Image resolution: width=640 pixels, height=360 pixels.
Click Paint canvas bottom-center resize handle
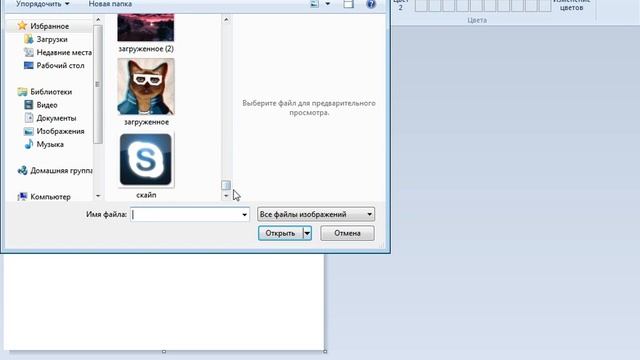(164, 351)
